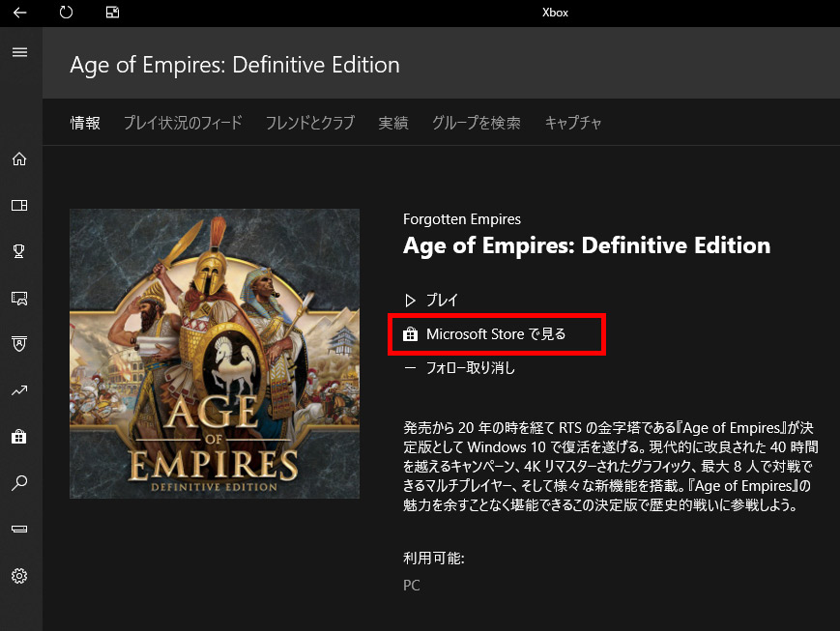Select the キャプチャ tab
This screenshot has height=631, width=840.
click(572, 123)
